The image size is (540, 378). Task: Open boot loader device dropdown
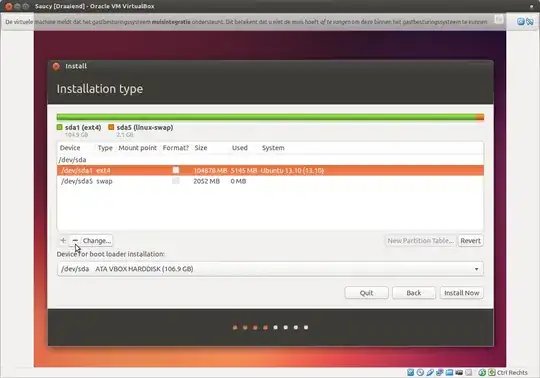pyautogui.click(x=270, y=269)
